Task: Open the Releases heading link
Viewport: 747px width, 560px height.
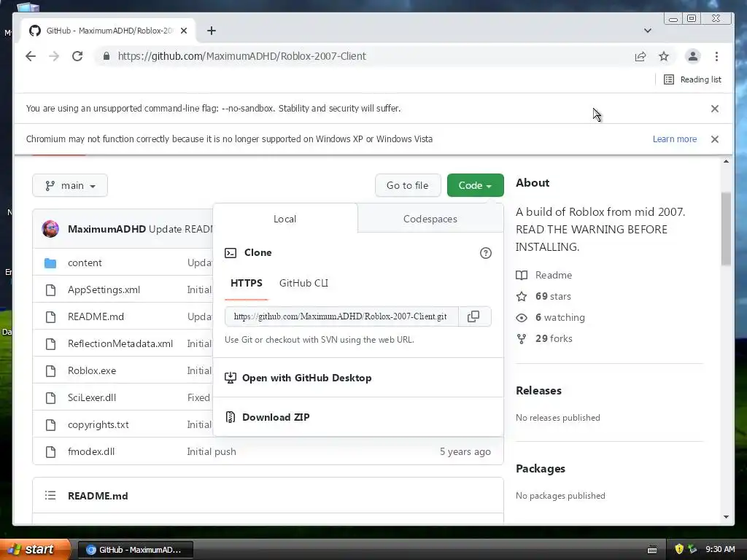Action: tap(539, 391)
